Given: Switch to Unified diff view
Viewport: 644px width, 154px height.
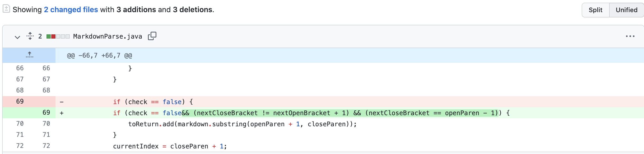Looking at the screenshot, I should pos(626,10).
